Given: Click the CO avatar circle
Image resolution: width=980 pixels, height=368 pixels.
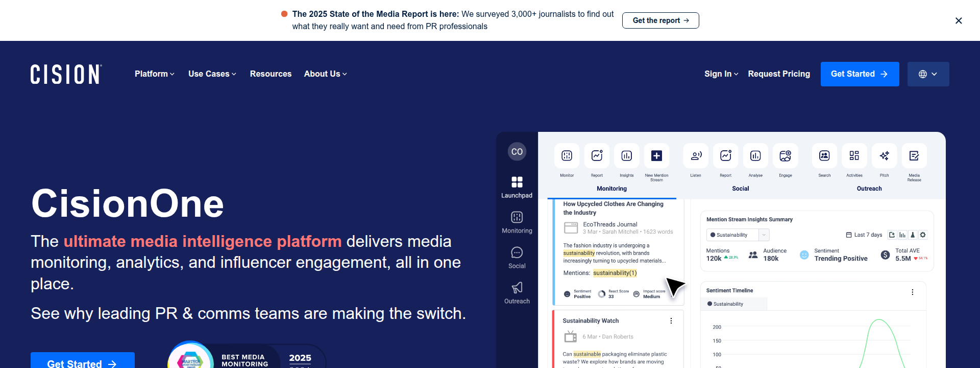Looking at the screenshot, I should point(517,151).
